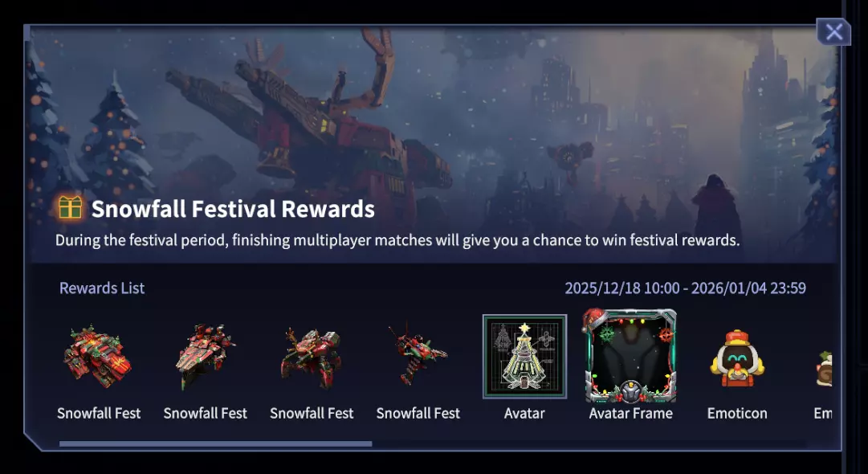Open the Christmas tree Avatar reward

[524, 356]
